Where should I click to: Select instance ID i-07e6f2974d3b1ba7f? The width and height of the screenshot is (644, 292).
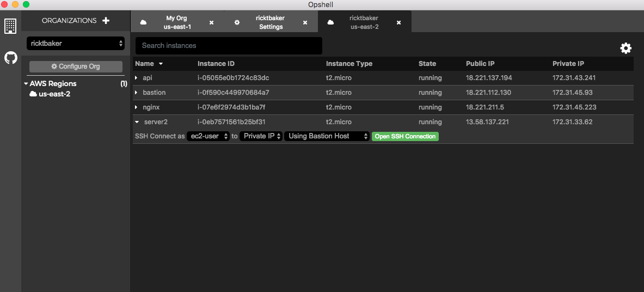pyautogui.click(x=232, y=107)
